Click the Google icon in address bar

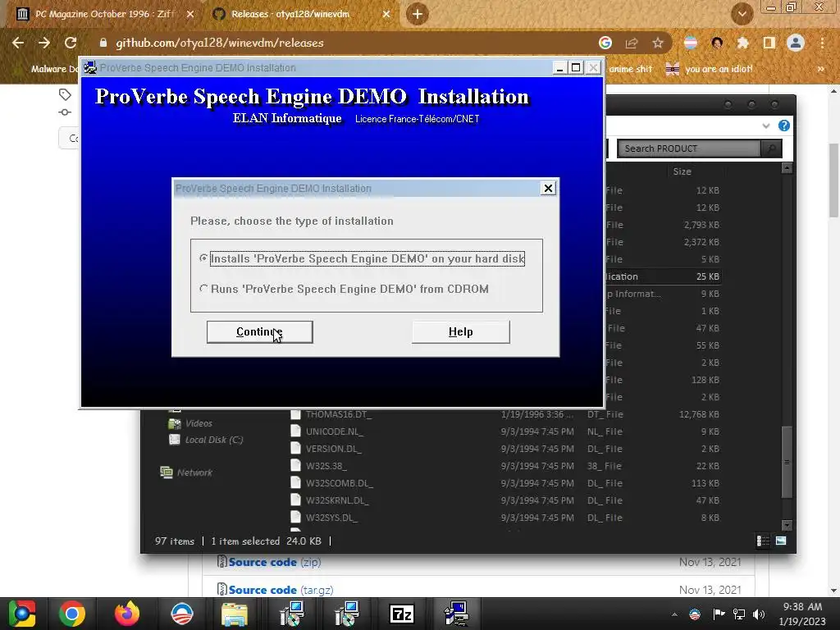[605, 43]
